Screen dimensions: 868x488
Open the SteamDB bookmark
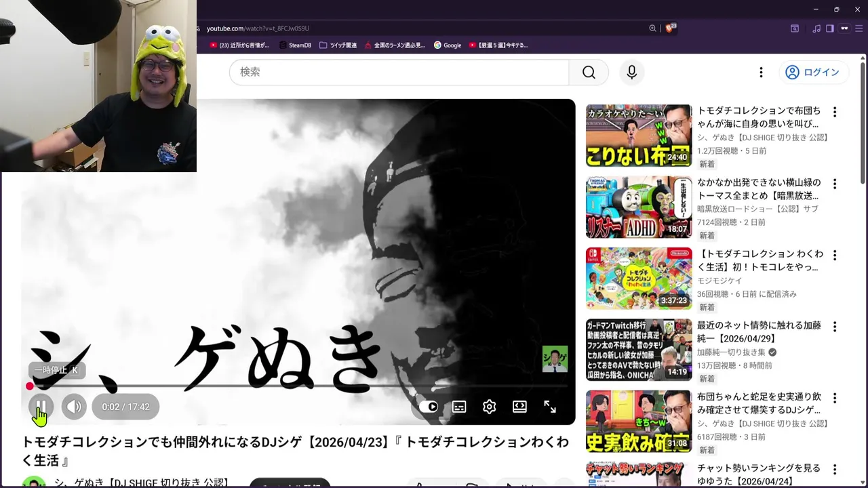coord(294,45)
